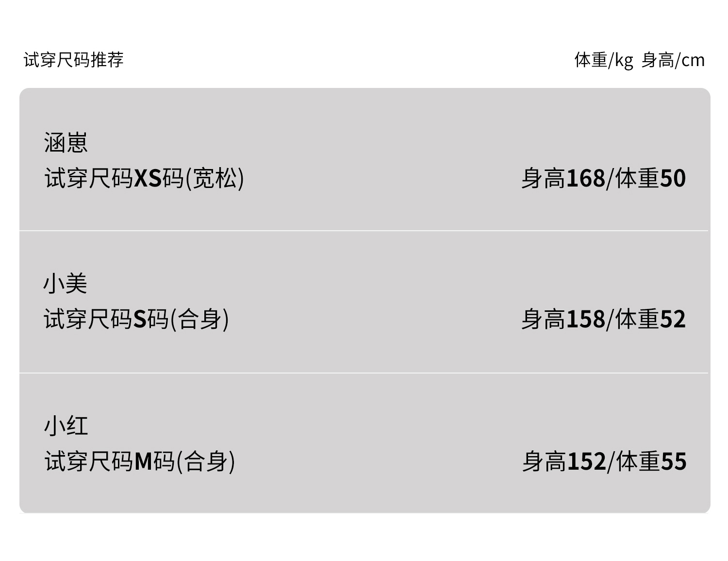
Task: Select the name 小红
Action: coord(66,426)
